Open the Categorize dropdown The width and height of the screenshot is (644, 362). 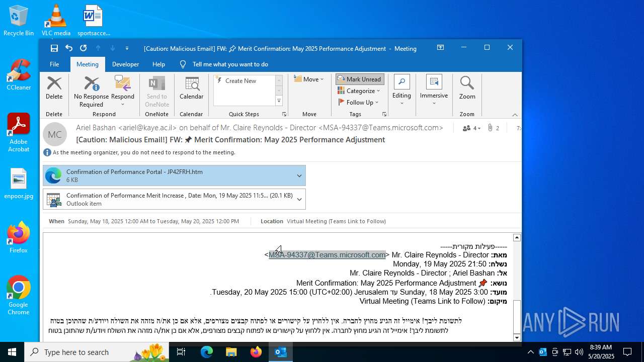(x=359, y=90)
